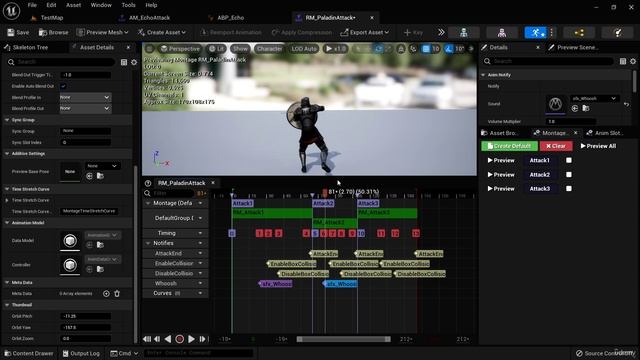Open the viewport Perspective menu

(180, 49)
